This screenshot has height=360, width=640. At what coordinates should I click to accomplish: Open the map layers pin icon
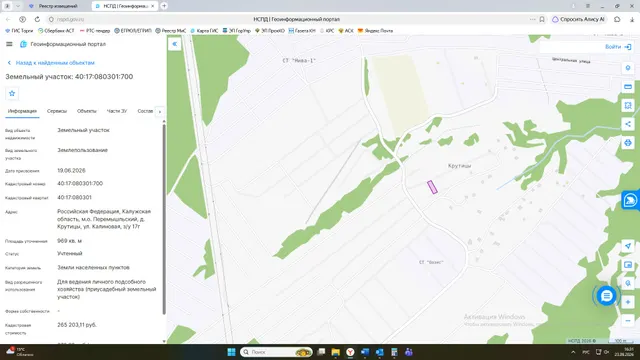(628, 68)
